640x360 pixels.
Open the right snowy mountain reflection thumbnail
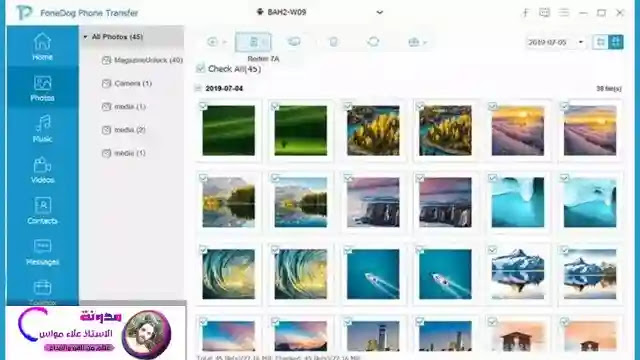pos(590,274)
